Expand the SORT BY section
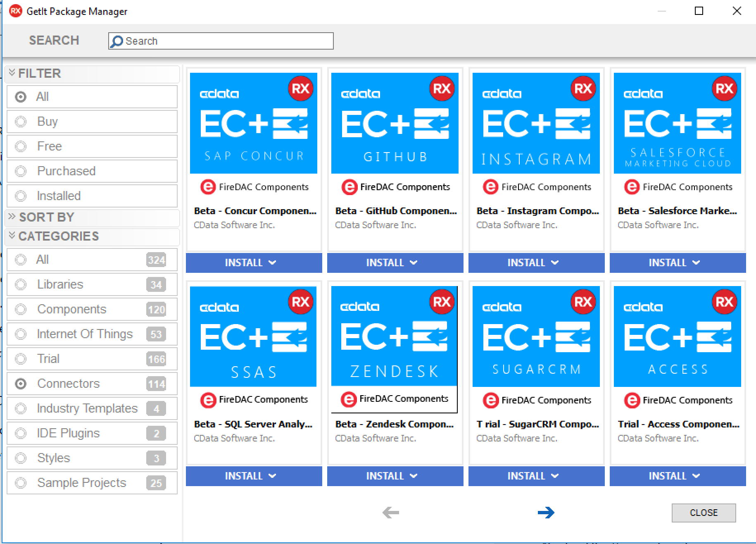 point(92,217)
